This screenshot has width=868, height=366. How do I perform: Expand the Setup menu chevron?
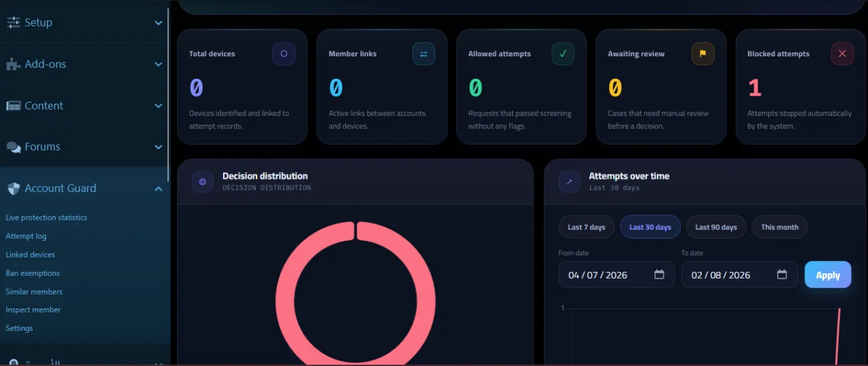click(x=159, y=22)
